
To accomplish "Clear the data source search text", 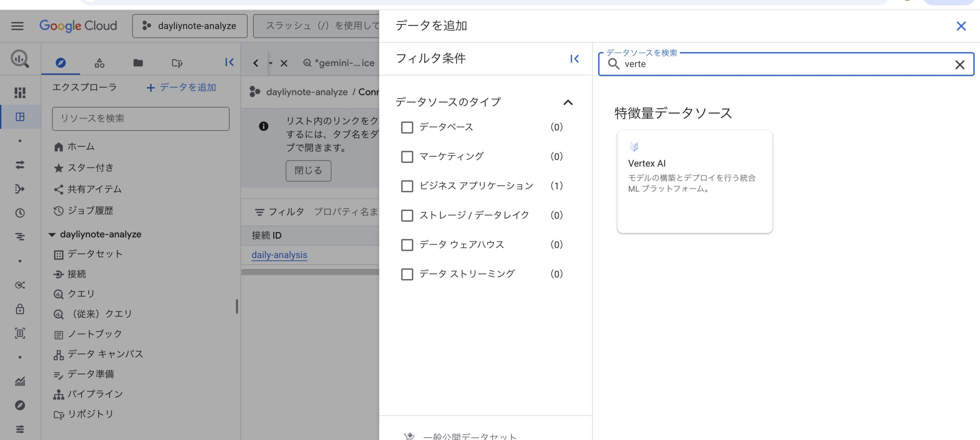I will coord(959,65).
